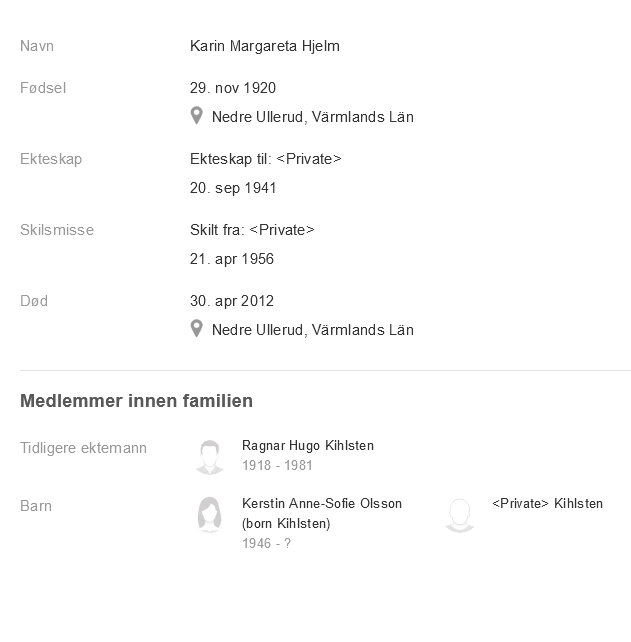
Task: Click marriage date 20. sep 1941
Action: (233, 188)
